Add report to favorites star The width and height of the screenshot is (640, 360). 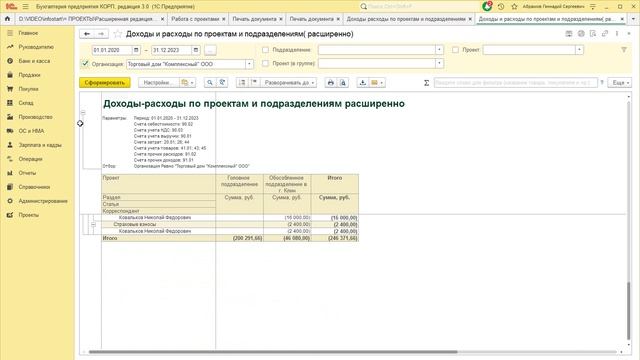pos(118,34)
